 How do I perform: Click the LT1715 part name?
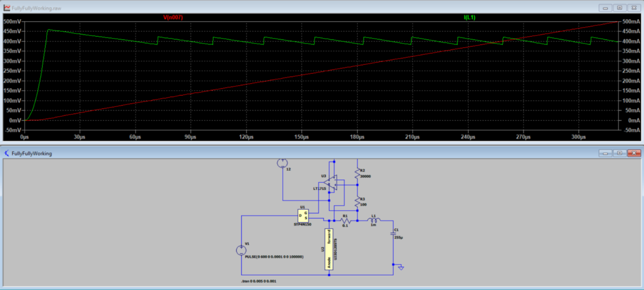coord(319,188)
